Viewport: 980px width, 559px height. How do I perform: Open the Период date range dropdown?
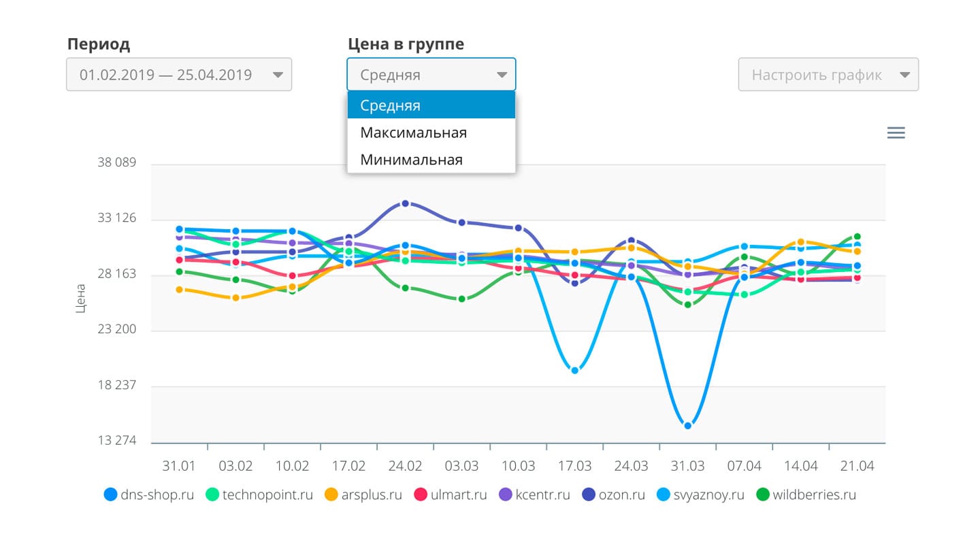(179, 75)
